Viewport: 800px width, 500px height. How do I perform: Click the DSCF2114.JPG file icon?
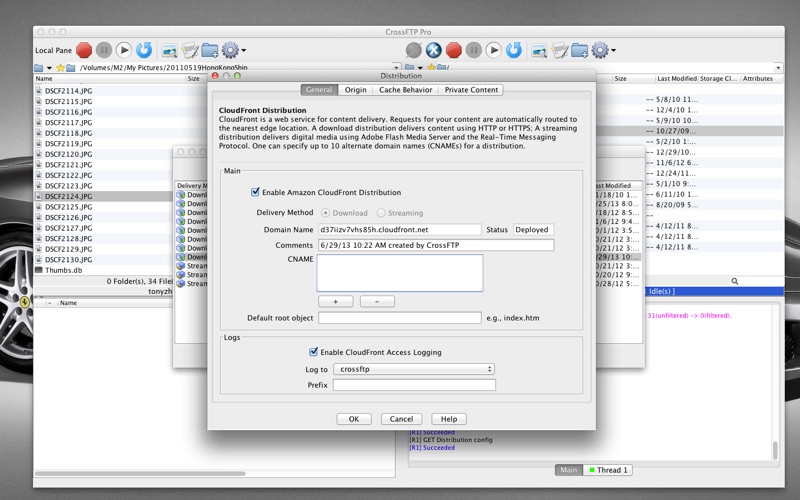39,91
